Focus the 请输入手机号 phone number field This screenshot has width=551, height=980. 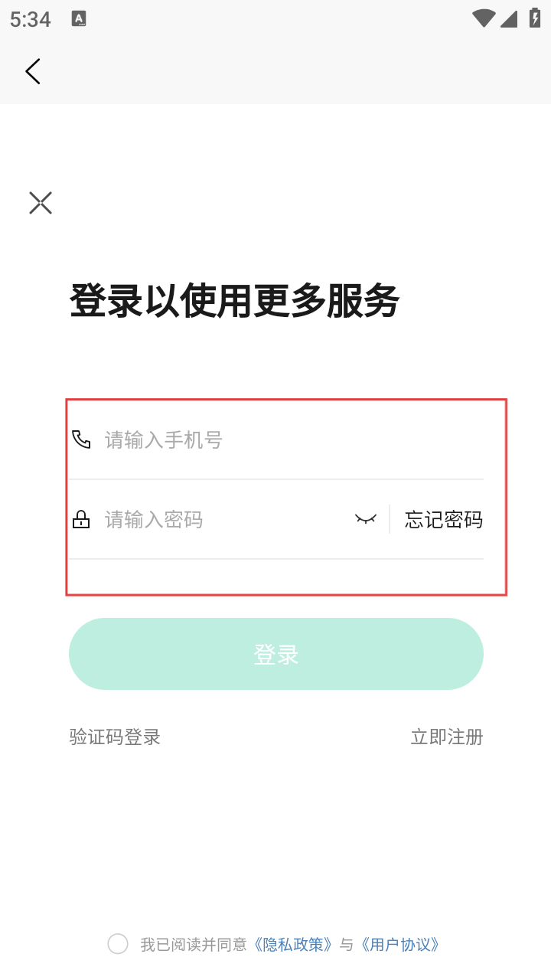[291, 440]
